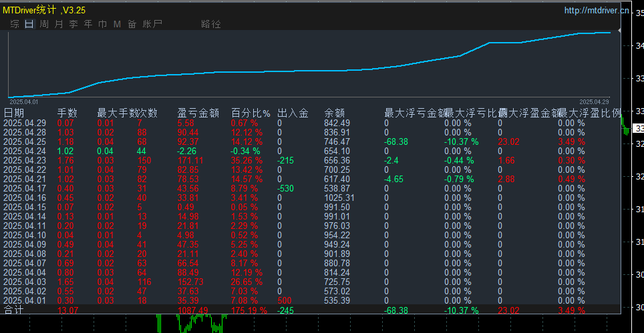Click the 百分比% column header
644x333 pixels.
point(251,113)
